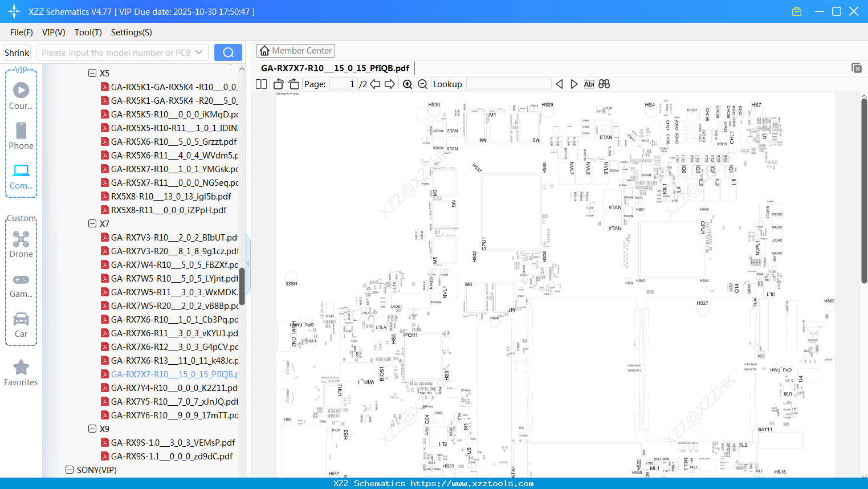868x489 pixels.
Task: Open GA-RX9S-1.0 VEMsP.pdf
Action: (168, 442)
